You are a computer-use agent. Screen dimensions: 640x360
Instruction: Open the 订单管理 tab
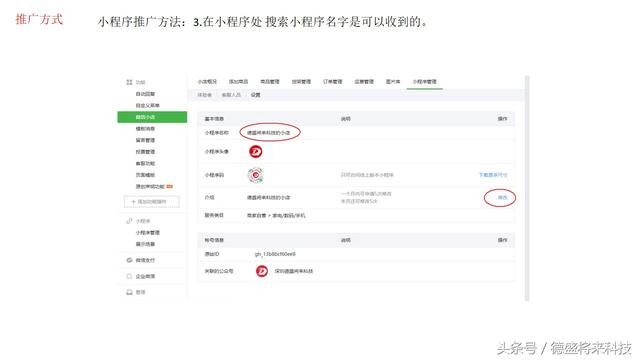tap(333, 82)
